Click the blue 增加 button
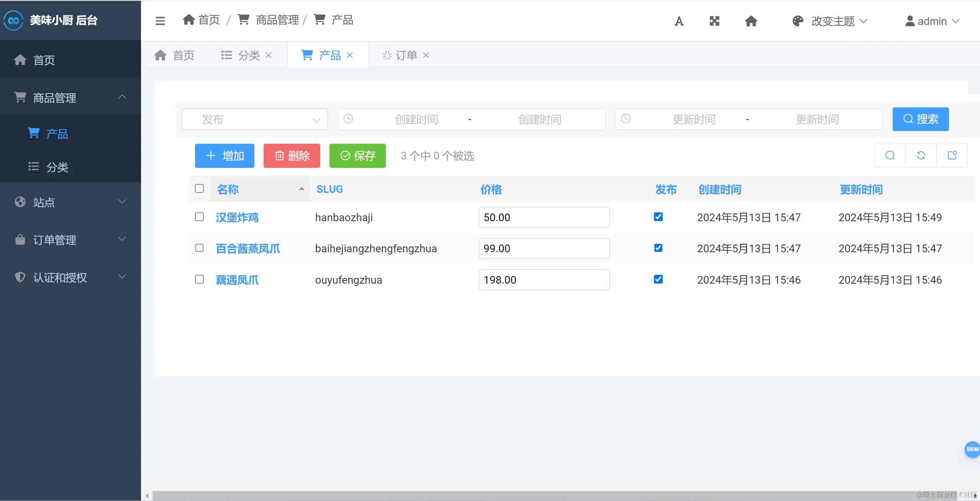Screen dimensions: 980x501 coord(225,156)
